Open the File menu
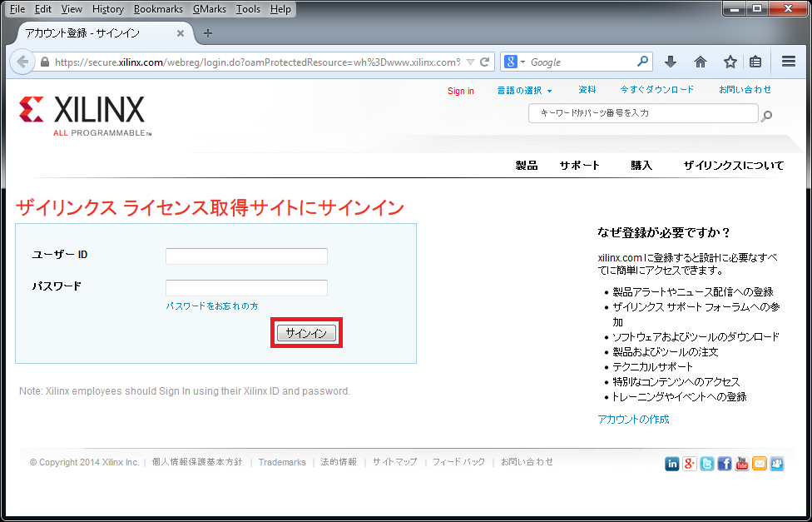Viewport: 812px width, 522px height. pos(17,9)
